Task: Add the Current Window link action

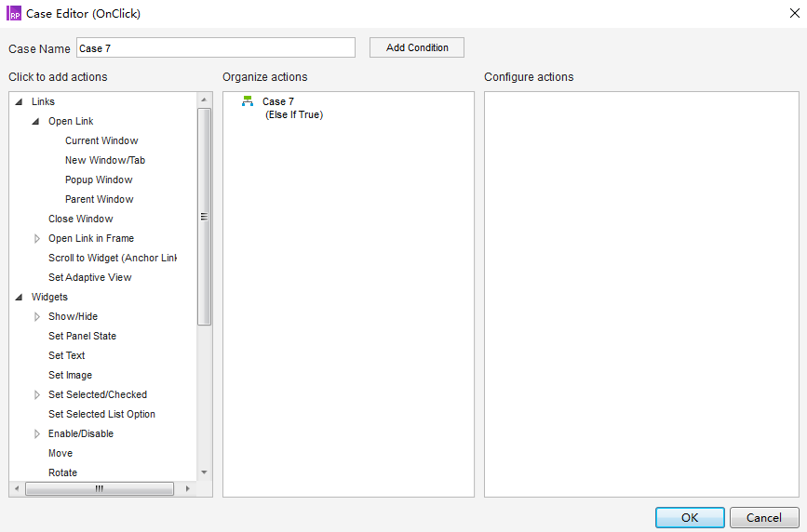Action: point(101,141)
